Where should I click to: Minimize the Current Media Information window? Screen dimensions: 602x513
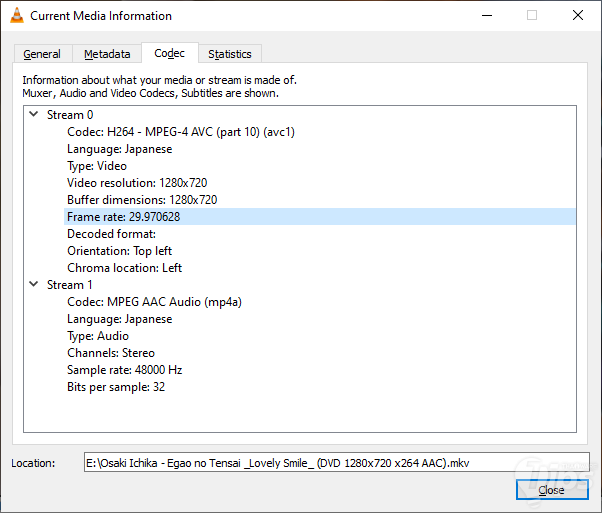coord(487,15)
